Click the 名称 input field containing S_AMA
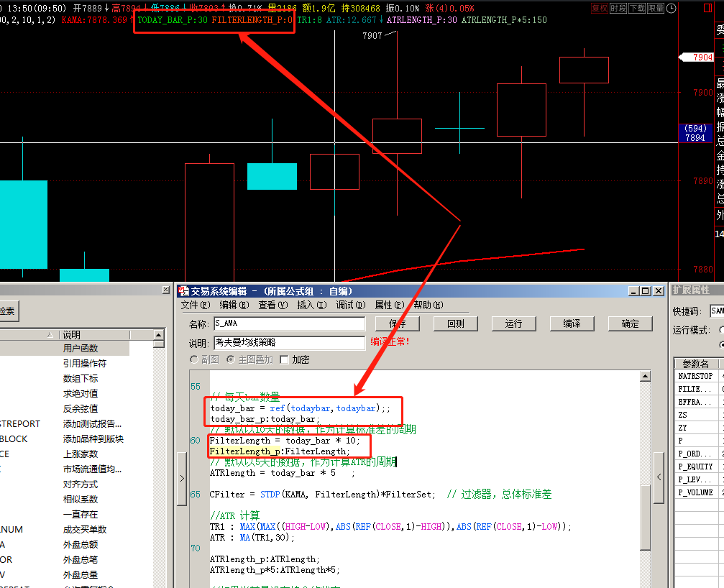Image resolution: width=724 pixels, height=588 pixels. pos(290,323)
